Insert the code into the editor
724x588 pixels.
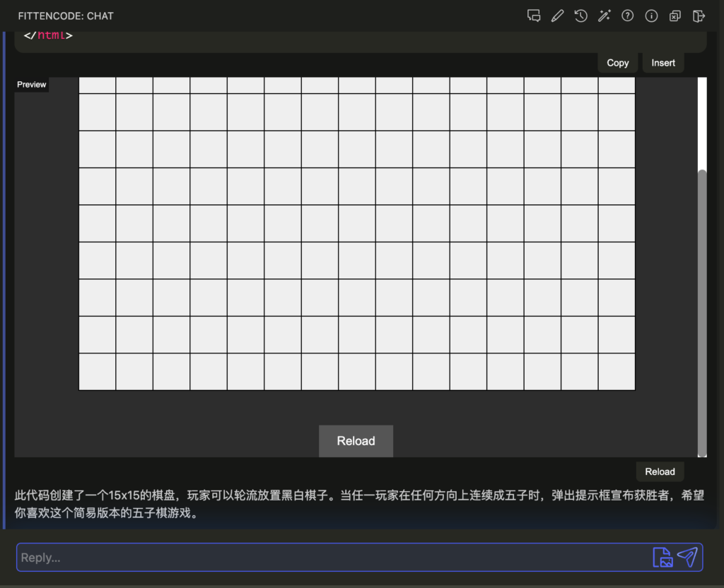click(662, 63)
